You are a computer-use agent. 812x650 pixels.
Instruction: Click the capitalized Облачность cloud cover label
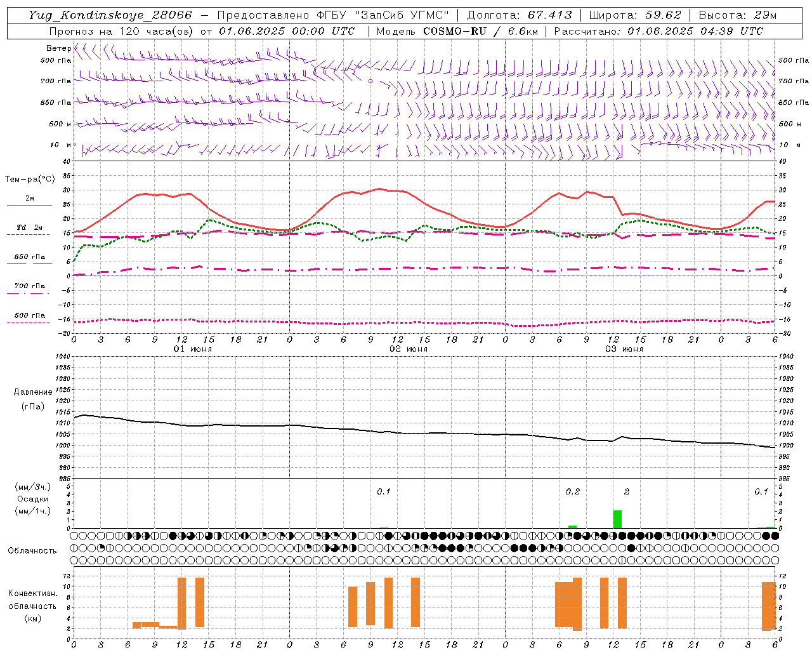[32, 551]
